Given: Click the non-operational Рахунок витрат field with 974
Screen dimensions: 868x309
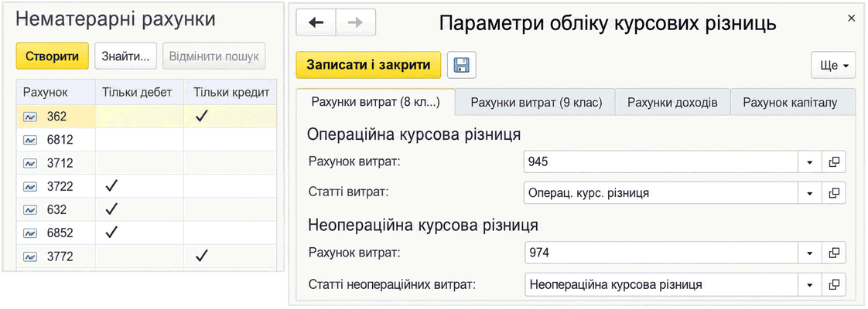Looking at the screenshot, I should click(x=661, y=253).
